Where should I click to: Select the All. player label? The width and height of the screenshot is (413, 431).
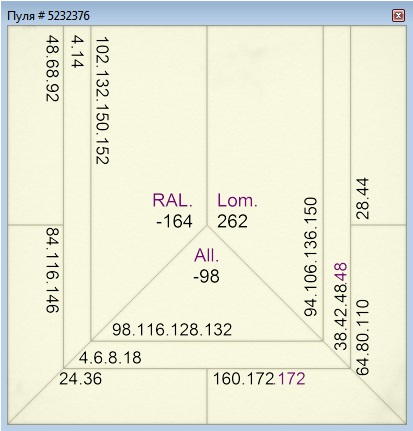pos(207,256)
